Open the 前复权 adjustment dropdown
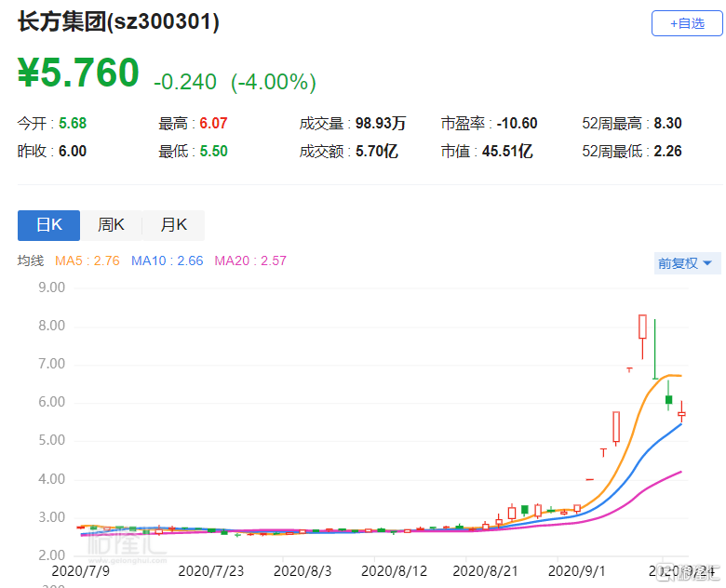This screenshot has width=726, height=588. point(685,263)
